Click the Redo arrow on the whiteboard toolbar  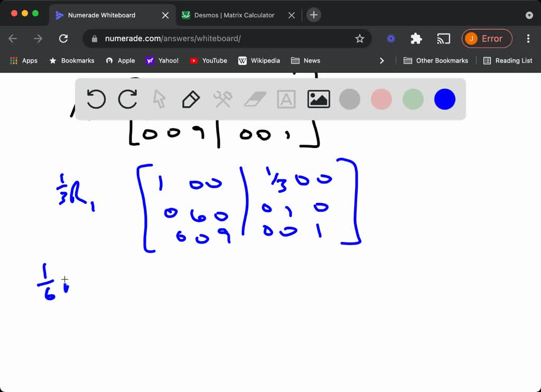[x=127, y=99]
